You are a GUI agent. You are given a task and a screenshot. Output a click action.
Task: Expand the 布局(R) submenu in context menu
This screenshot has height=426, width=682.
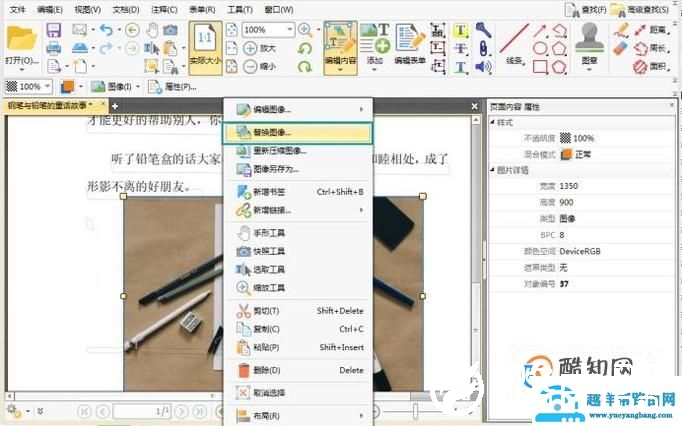coord(298,416)
